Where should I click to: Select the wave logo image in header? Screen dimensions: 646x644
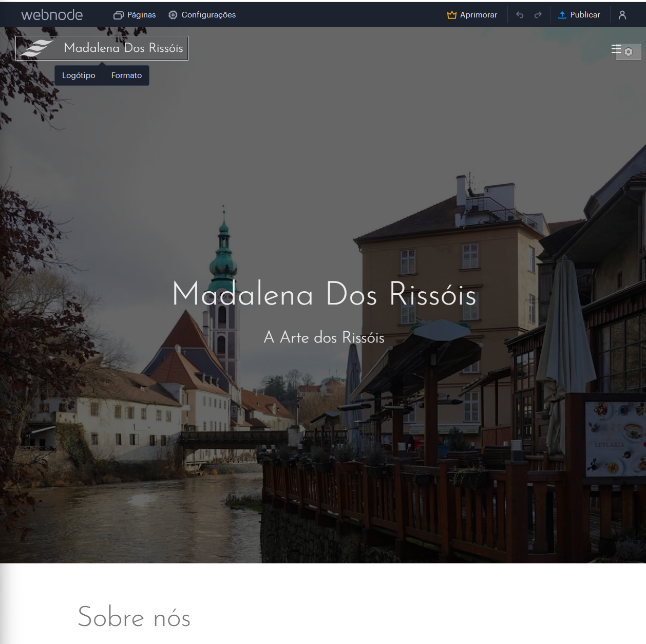click(37, 48)
